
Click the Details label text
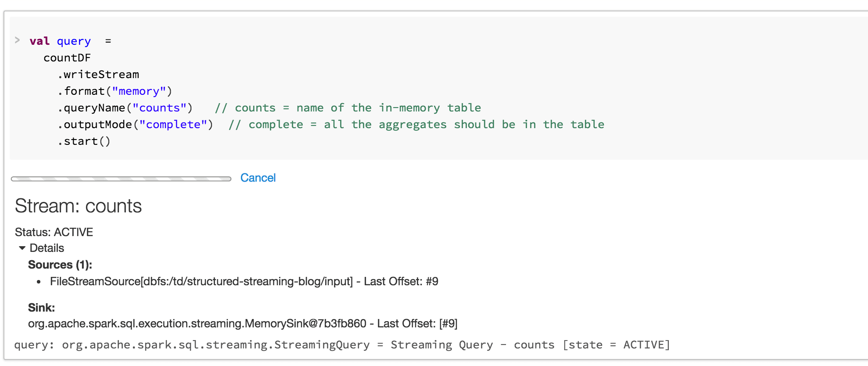coord(47,248)
